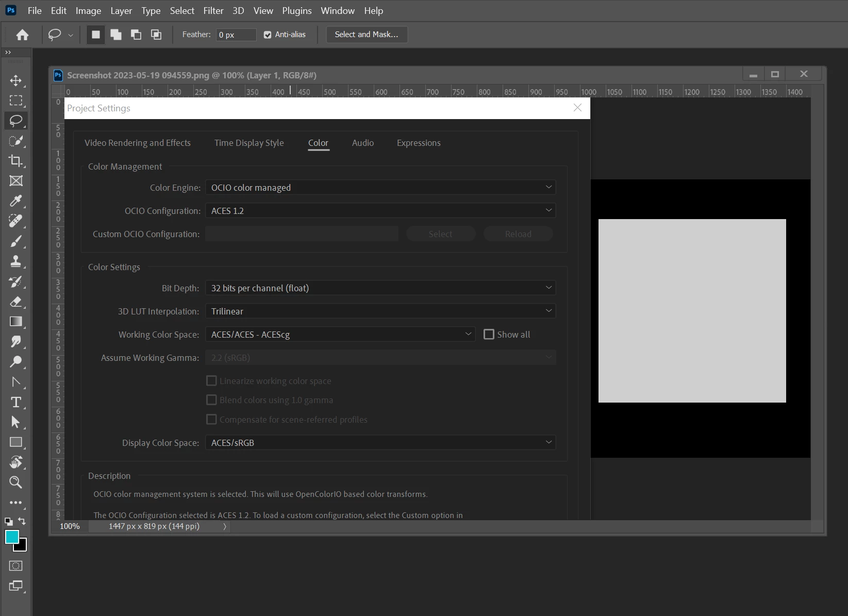Open the status bar info arrow
This screenshot has height=616, width=848.
pyautogui.click(x=225, y=526)
